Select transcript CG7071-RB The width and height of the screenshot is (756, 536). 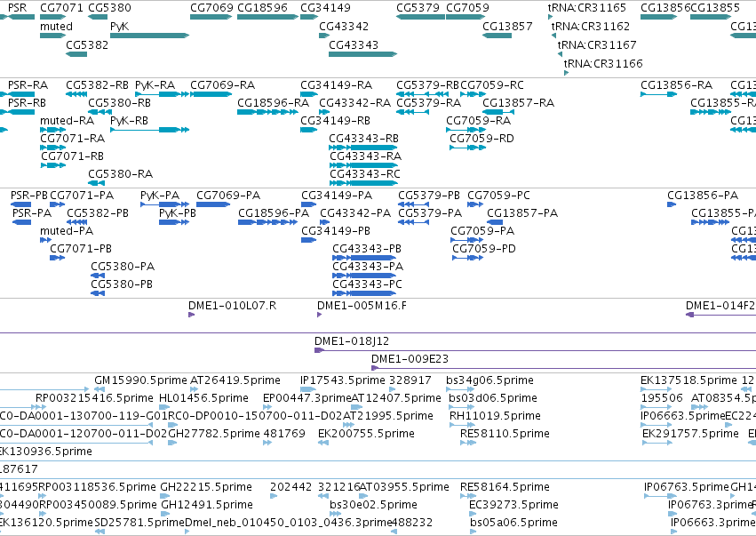tap(53, 165)
